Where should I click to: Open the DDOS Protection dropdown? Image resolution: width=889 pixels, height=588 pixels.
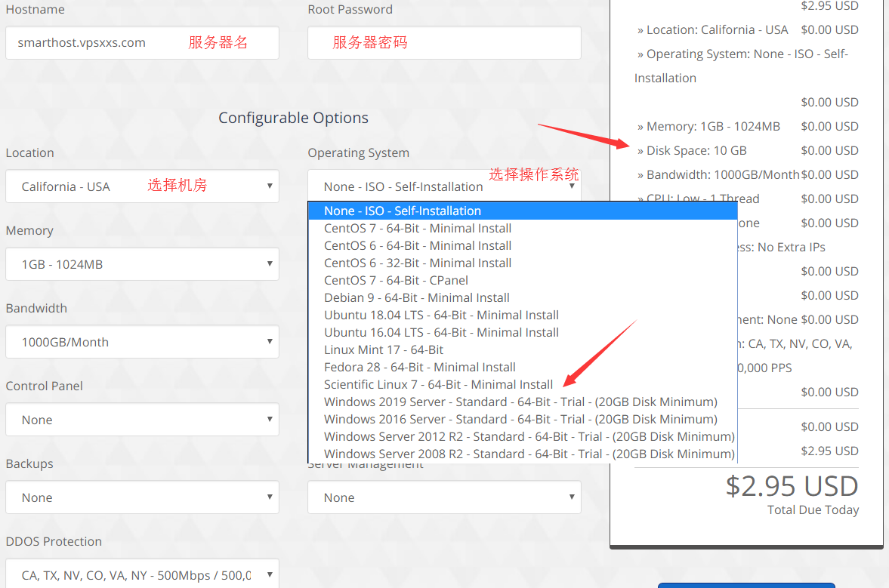point(142,573)
